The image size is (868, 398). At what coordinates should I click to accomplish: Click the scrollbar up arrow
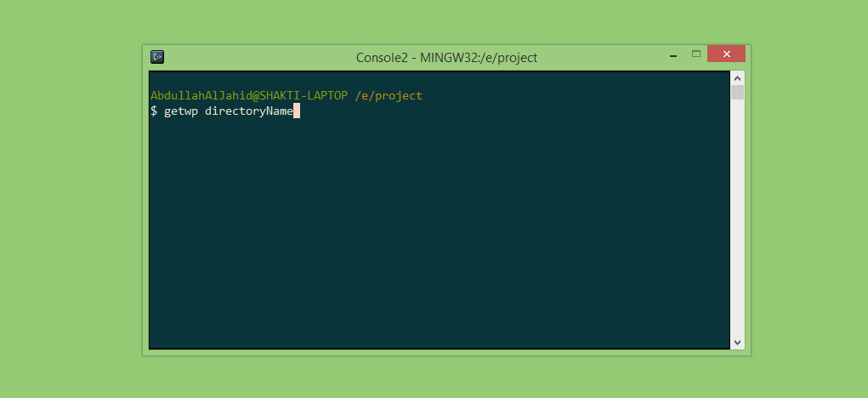coord(737,78)
